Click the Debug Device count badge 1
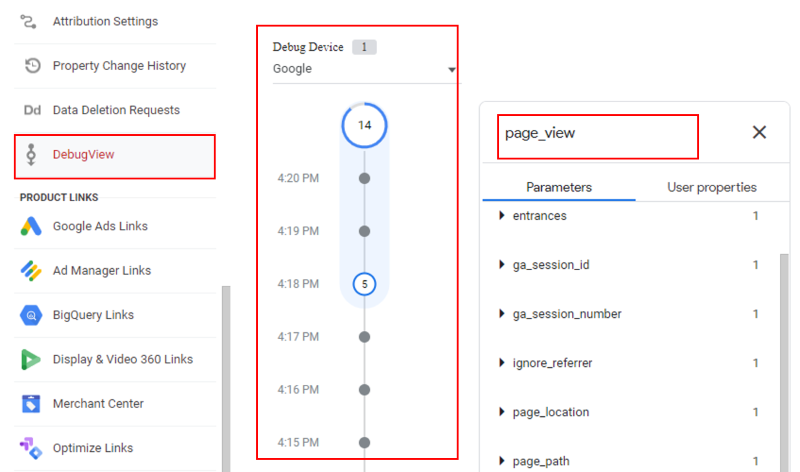This screenshot has height=472, width=800. (x=364, y=47)
